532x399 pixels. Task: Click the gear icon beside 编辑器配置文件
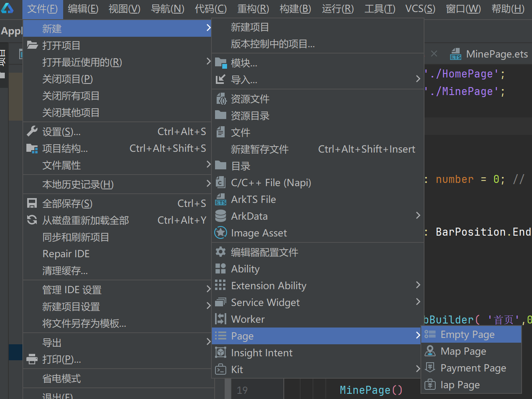pos(221,252)
